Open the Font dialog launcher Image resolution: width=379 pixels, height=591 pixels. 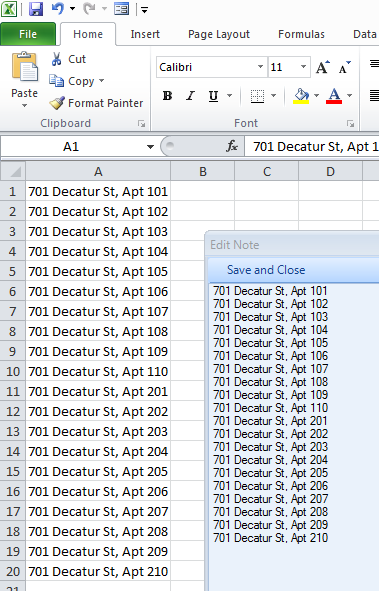click(350, 123)
